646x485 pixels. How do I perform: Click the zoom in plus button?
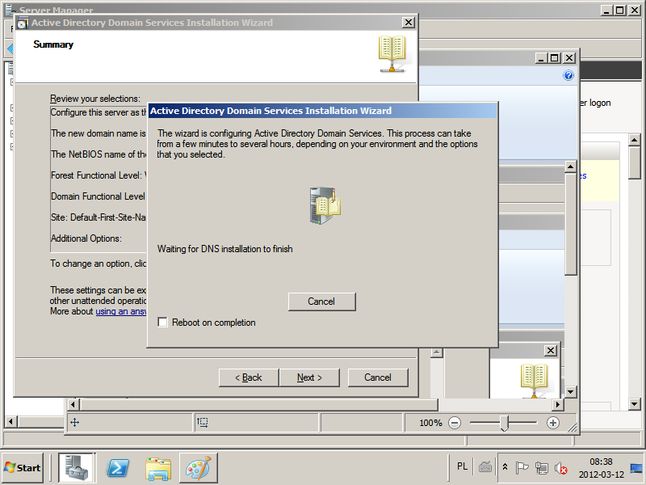pos(553,422)
